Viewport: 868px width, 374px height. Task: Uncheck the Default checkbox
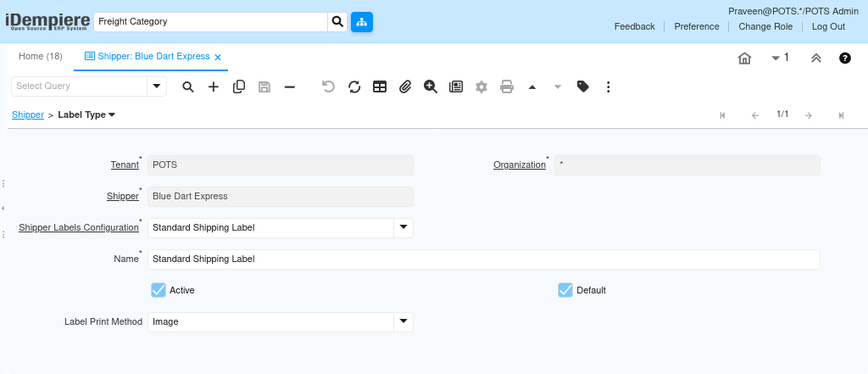pos(565,290)
